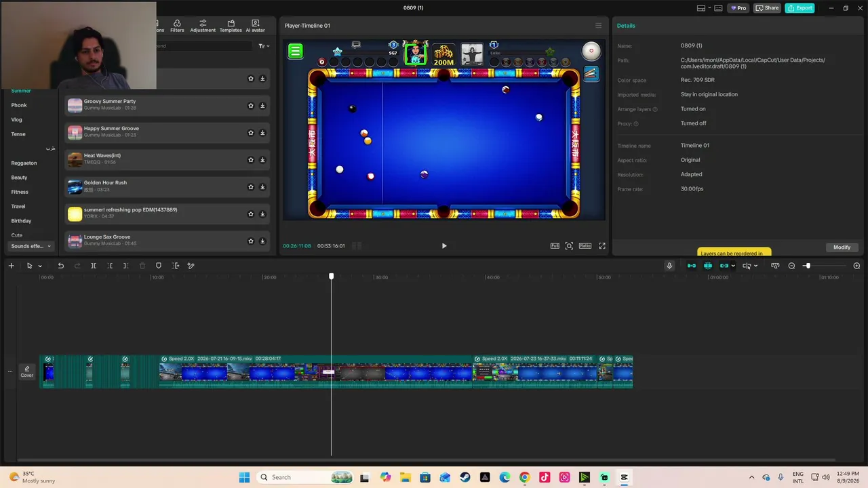Delete left of playhead with trim-left tool
The width and height of the screenshot is (868, 488).
coord(110,266)
